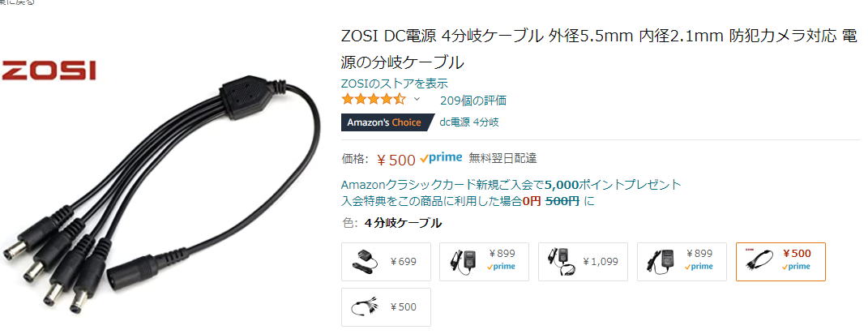Click the ZOSI brand logo

tap(48, 71)
